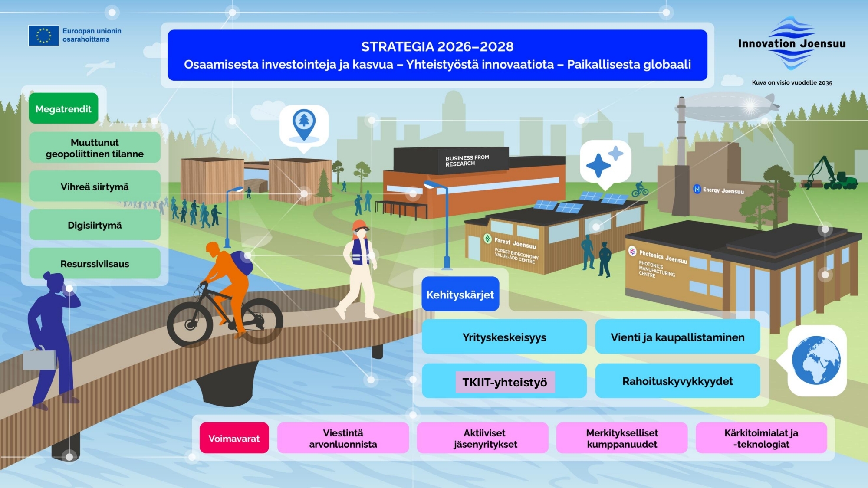
Task: Click the forest location pin icon
Action: pyautogui.click(x=304, y=125)
